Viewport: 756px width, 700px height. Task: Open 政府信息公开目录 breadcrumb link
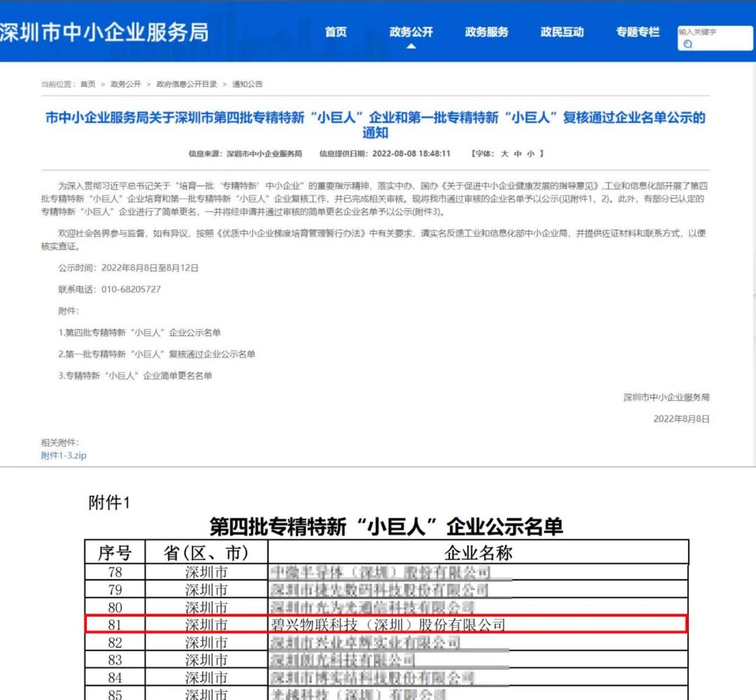point(187,84)
